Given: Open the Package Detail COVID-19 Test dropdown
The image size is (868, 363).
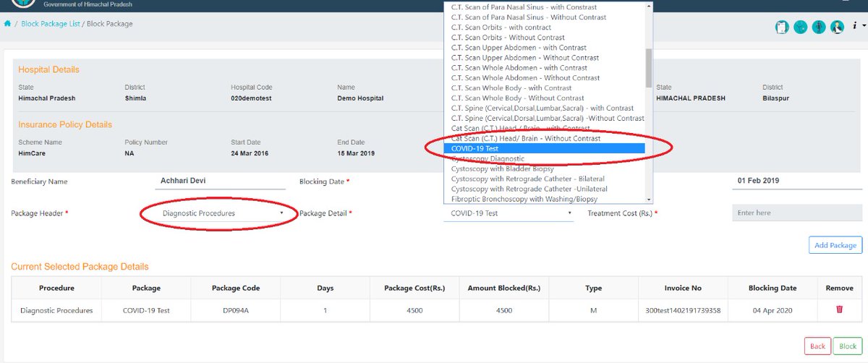Looking at the screenshot, I should (509, 213).
